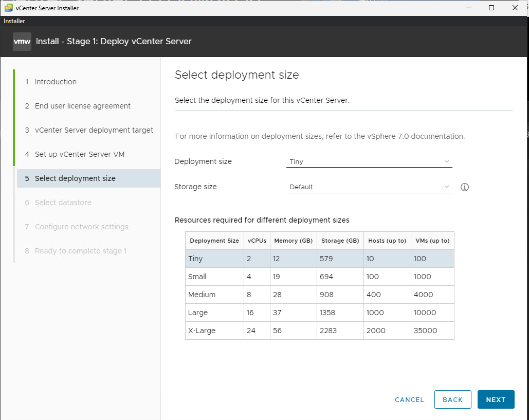The image size is (529, 420).
Task: Click the Medium deployment size row
Action: pyautogui.click(x=319, y=295)
